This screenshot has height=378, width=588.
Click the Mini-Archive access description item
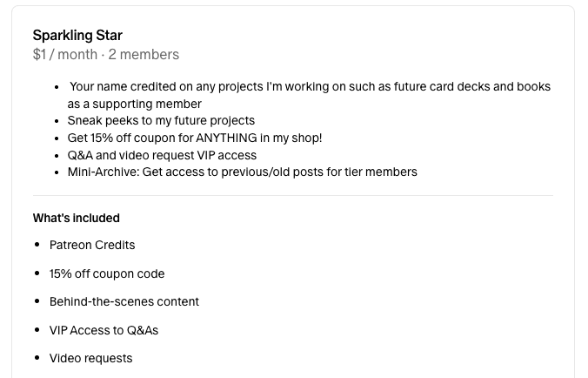click(x=243, y=172)
